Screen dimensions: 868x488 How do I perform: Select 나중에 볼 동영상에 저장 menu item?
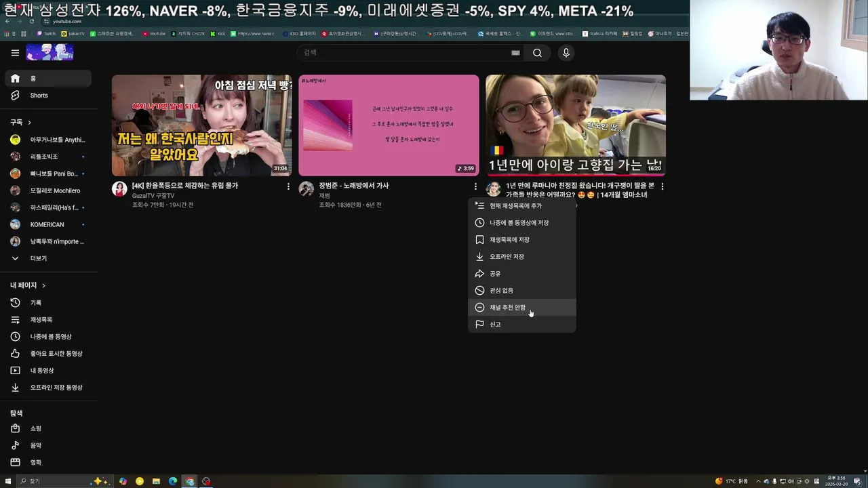(522, 223)
